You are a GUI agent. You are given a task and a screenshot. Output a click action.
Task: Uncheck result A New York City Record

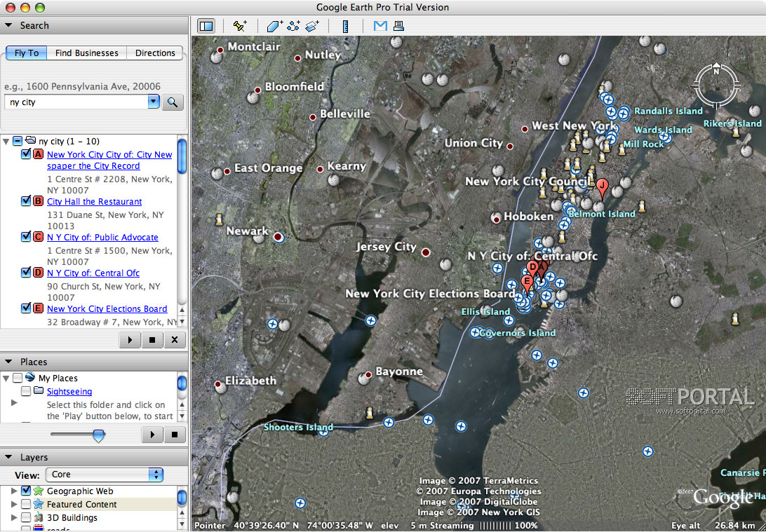click(x=27, y=155)
